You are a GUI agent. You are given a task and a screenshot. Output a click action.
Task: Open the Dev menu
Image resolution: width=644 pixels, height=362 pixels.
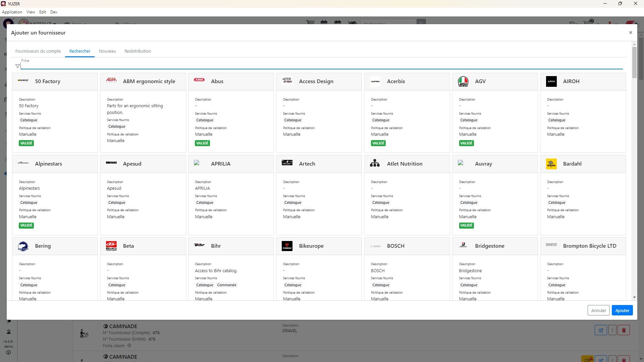point(54,12)
